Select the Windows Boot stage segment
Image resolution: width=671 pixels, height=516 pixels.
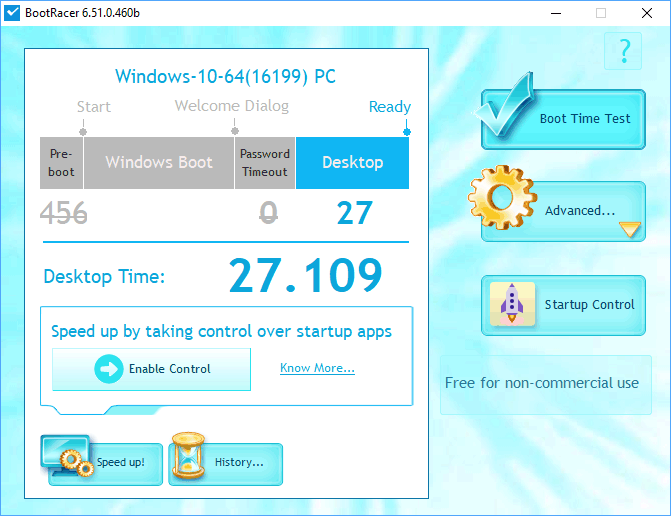pos(159,163)
